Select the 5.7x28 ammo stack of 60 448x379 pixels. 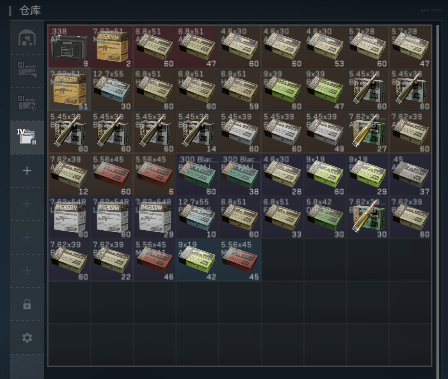click(x=368, y=46)
